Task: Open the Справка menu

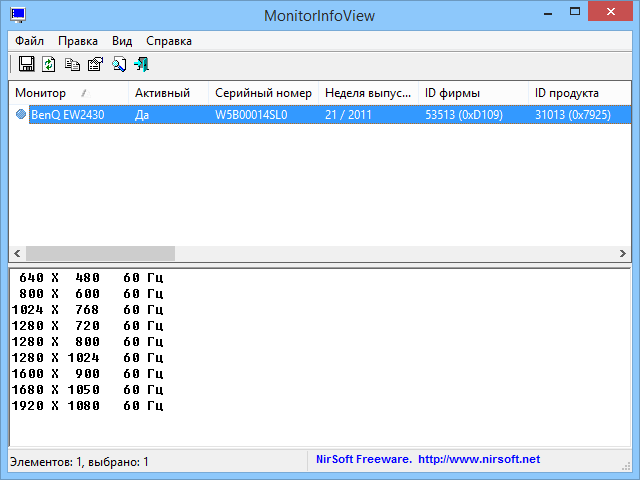Action: [x=169, y=41]
